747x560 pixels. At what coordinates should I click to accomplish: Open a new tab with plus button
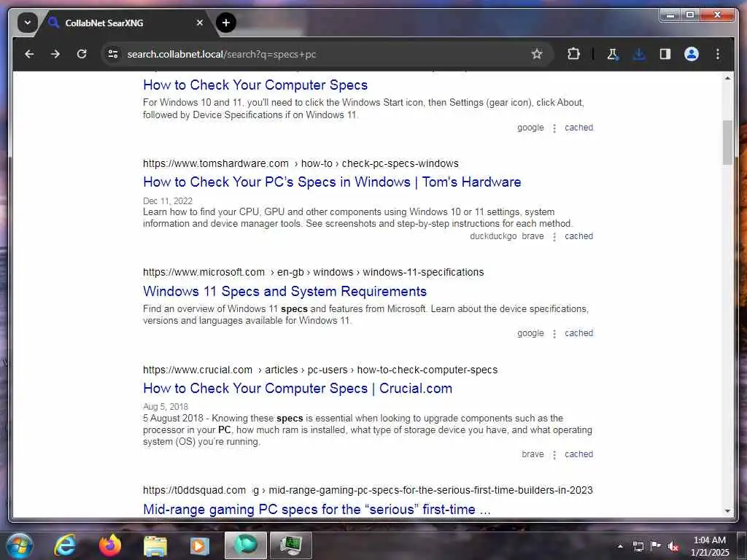pos(226,23)
